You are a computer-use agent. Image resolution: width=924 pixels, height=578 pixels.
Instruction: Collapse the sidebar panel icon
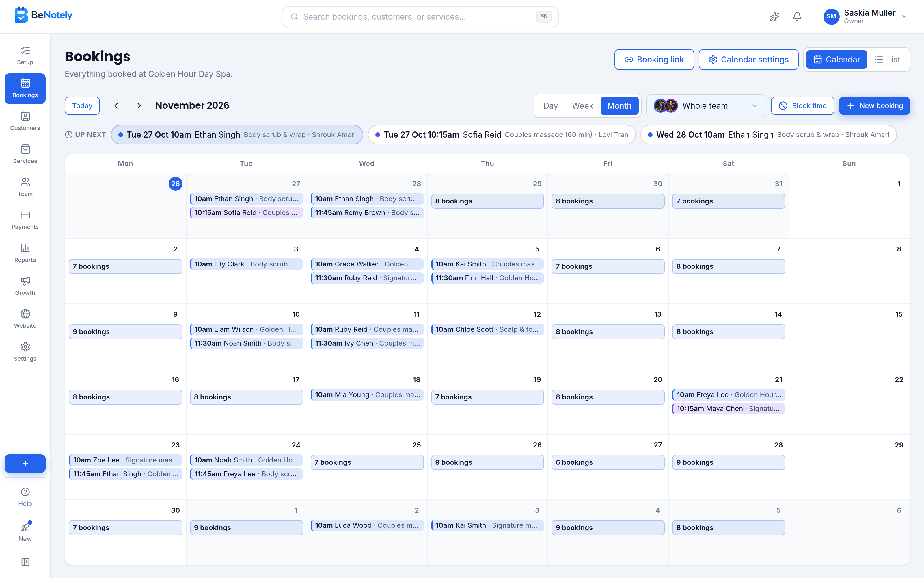(x=25, y=562)
